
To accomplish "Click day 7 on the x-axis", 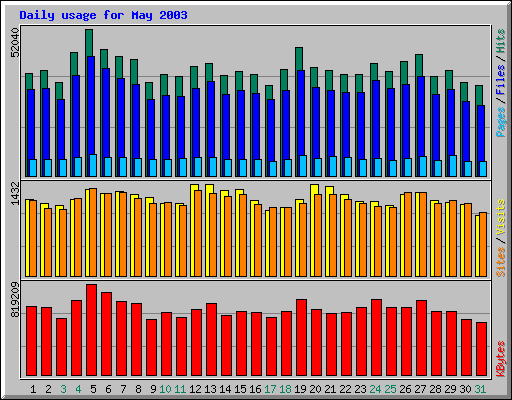I will pos(123,389).
